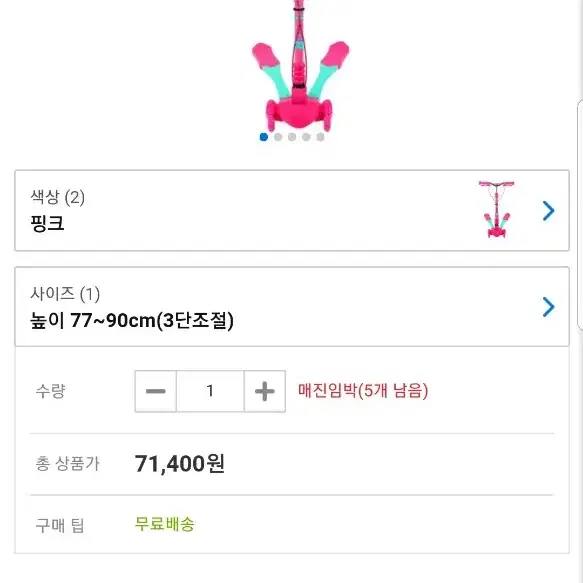
Task: Click the scrollbar handle at right edge
Action: tap(580, 215)
